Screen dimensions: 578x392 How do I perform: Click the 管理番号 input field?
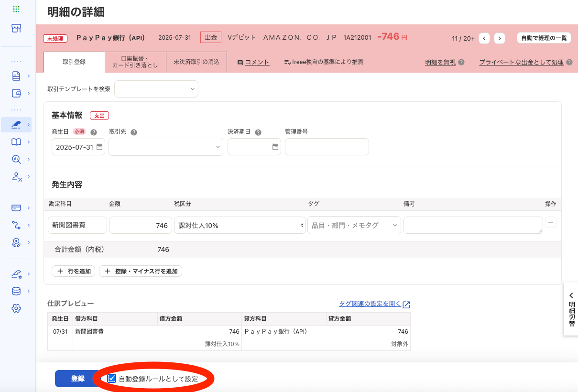(x=327, y=147)
